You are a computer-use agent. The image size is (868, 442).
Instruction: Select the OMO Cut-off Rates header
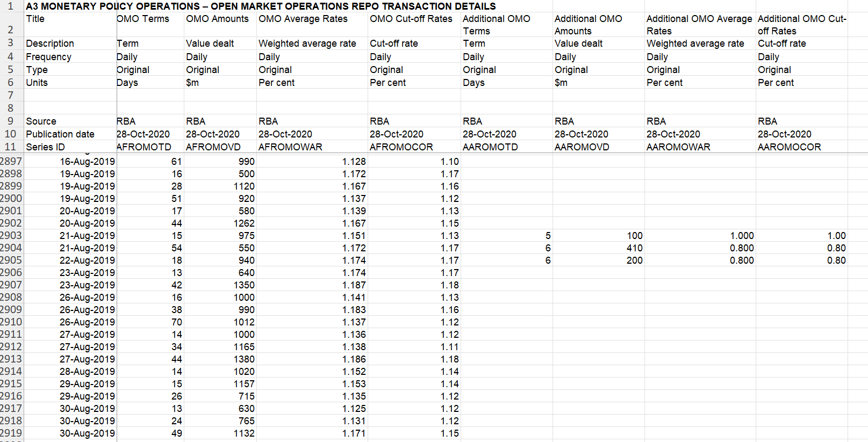(x=414, y=25)
